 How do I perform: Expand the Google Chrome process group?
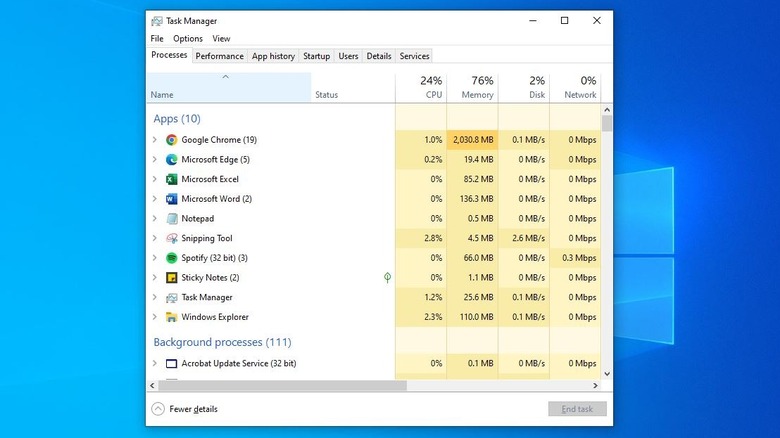click(x=154, y=140)
